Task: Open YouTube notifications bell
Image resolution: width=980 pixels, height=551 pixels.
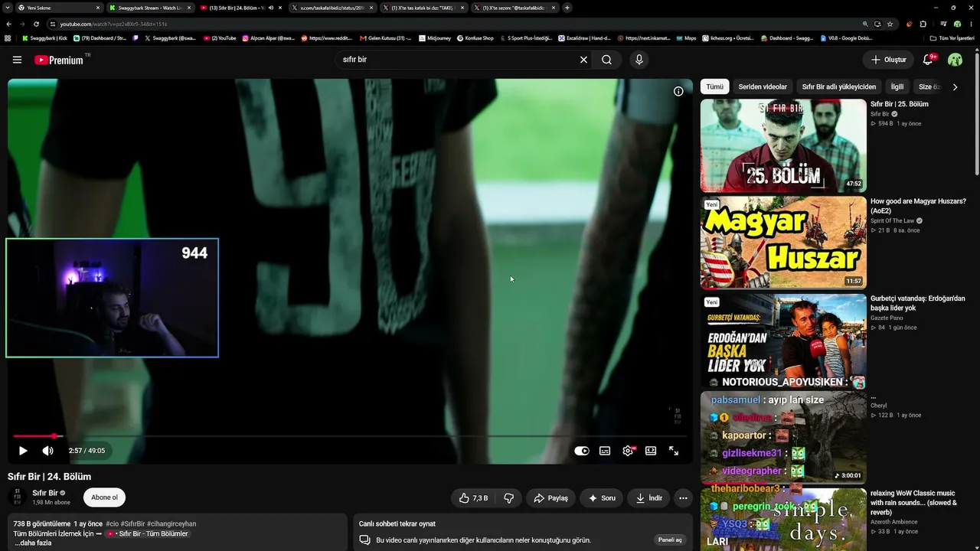Action: pos(928,60)
